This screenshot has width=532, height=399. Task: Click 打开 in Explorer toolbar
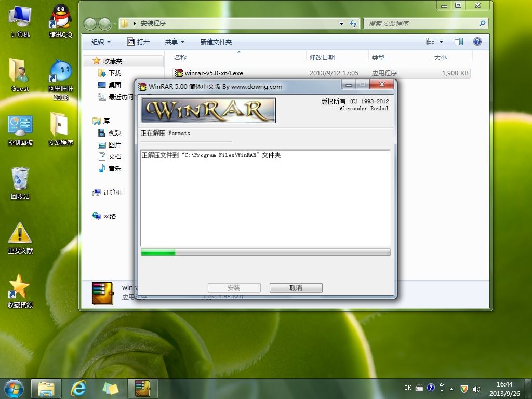click(x=138, y=42)
